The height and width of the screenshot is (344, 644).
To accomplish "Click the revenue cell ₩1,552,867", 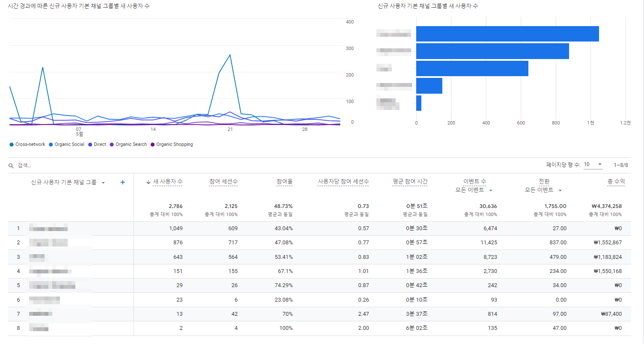I will coord(608,243).
